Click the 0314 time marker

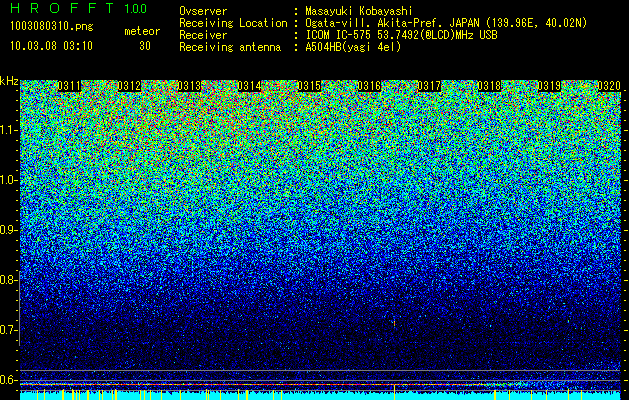(x=249, y=86)
